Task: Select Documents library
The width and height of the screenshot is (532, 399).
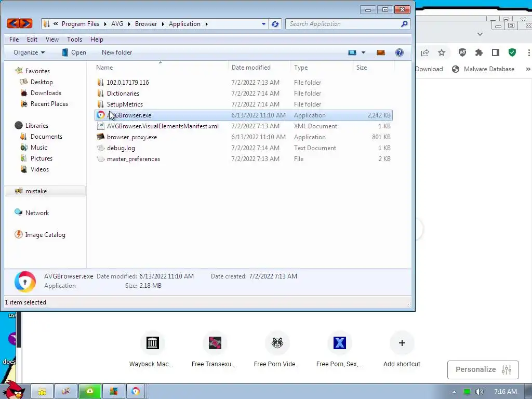Action: point(46,137)
